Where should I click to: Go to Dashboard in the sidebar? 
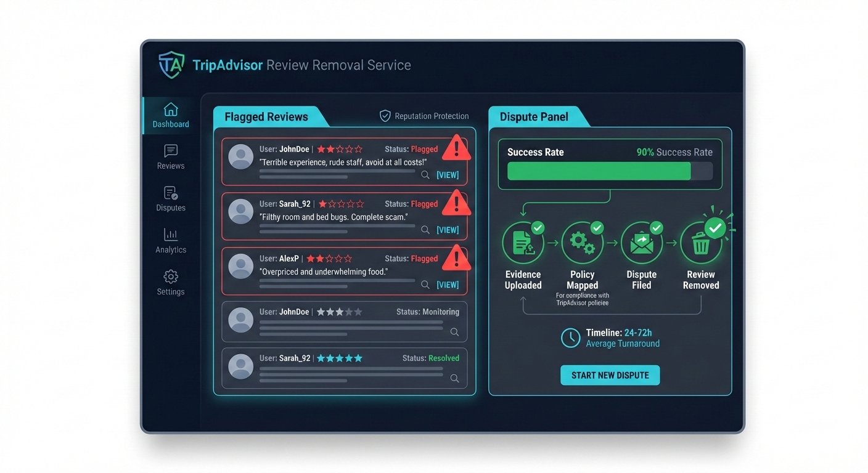pyautogui.click(x=171, y=116)
